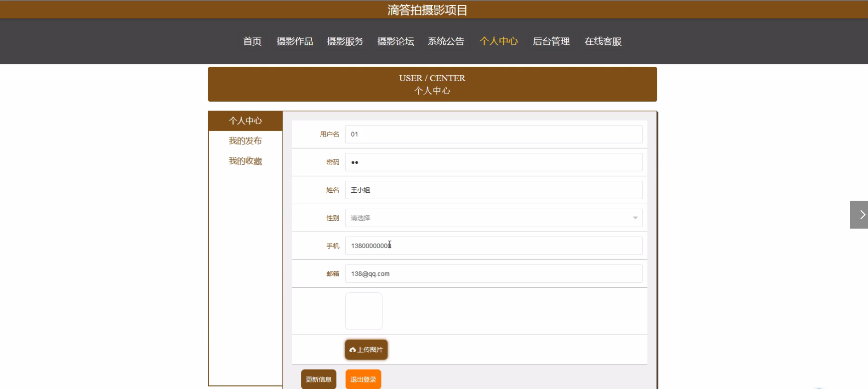The image size is (868, 389).
Task: Edit the email address field
Action: click(x=494, y=273)
